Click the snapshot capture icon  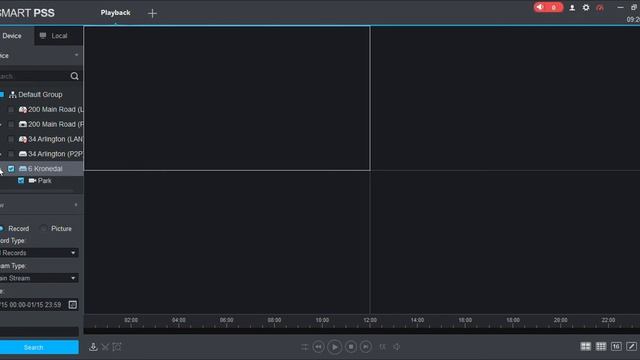pos(117,347)
